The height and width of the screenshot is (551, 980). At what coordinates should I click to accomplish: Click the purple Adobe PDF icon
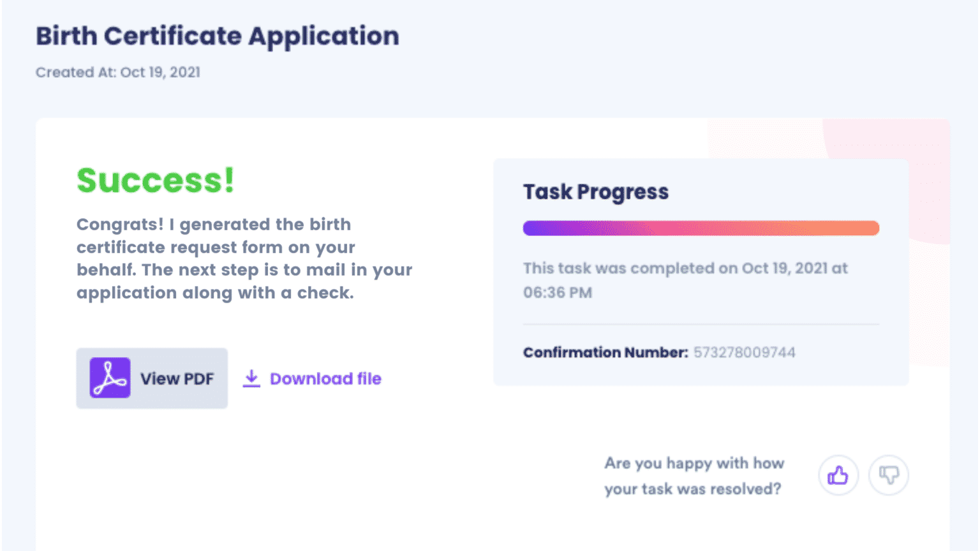[x=110, y=378]
